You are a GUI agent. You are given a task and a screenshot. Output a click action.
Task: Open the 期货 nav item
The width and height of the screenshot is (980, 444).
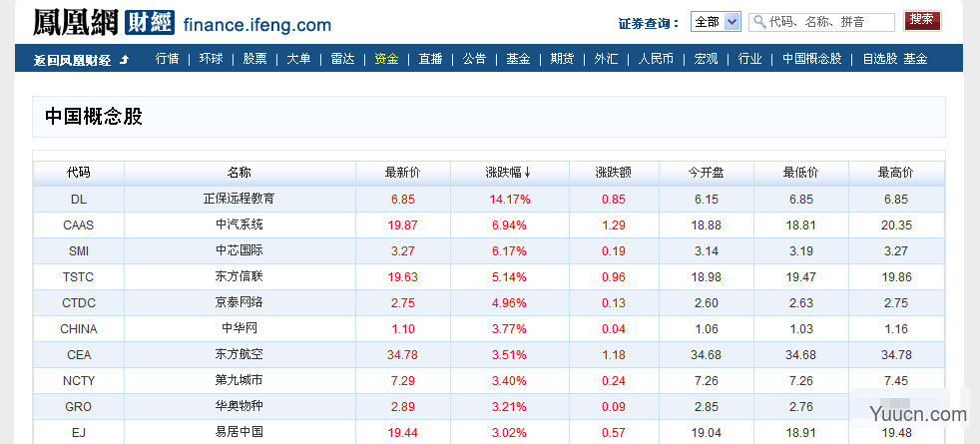click(x=562, y=59)
